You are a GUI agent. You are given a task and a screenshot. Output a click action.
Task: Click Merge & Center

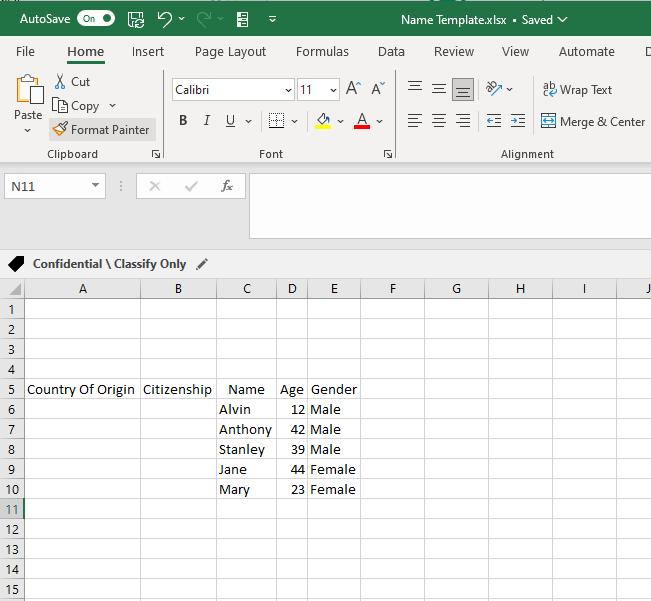(x=592, y=121)
